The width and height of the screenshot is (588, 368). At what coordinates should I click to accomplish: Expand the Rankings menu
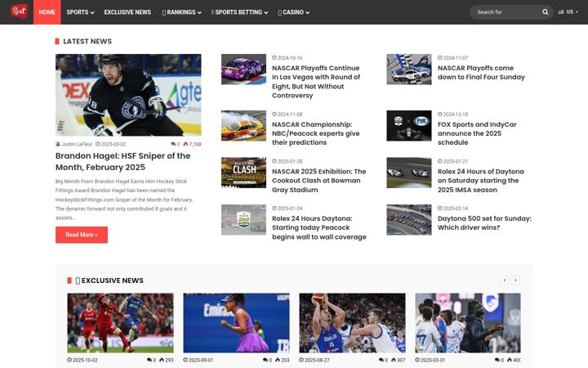(181, 12)
